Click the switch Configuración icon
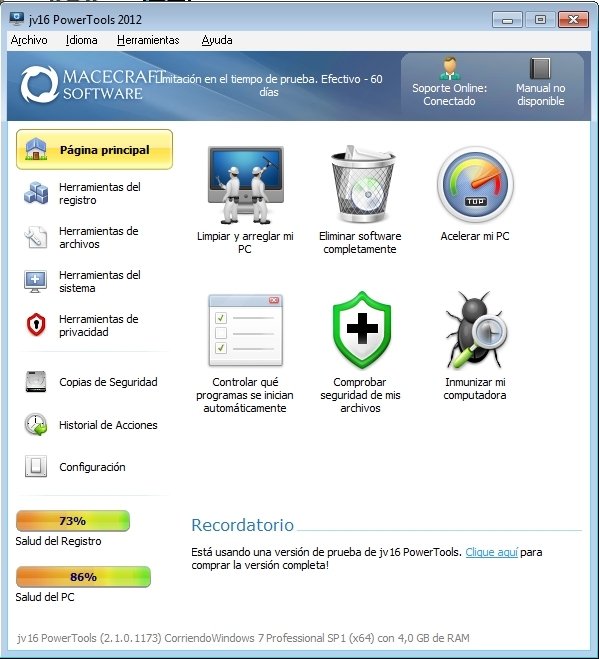The height and width of the screenshot is (659, 599). (36, 467)
